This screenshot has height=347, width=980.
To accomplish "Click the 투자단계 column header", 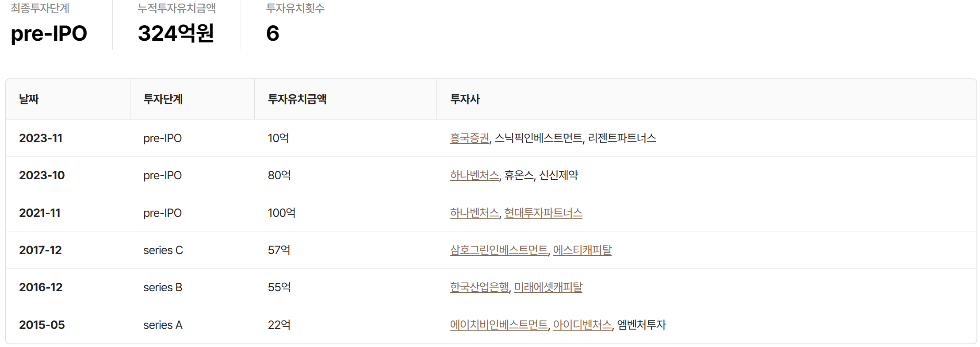I will [x=163, y=99].
